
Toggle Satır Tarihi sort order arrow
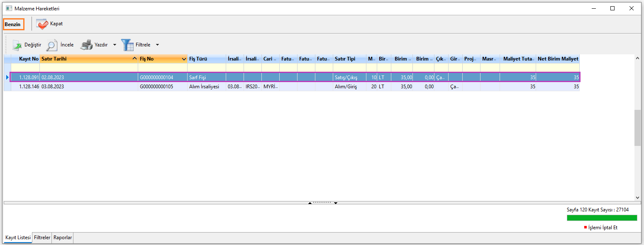134,59
